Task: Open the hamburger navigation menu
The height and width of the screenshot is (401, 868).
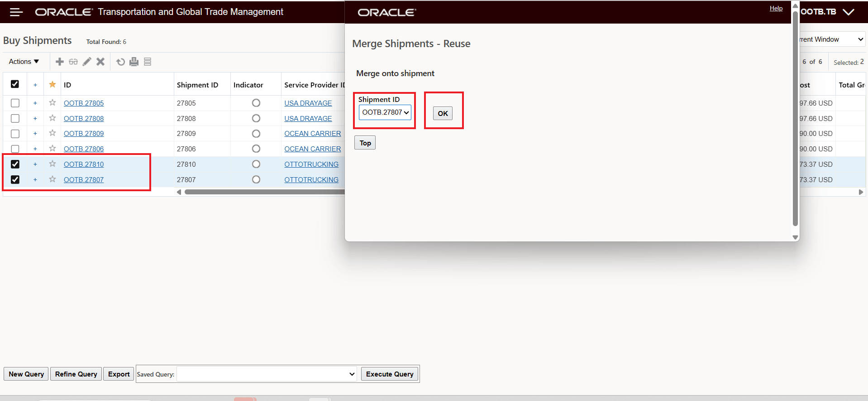Action: pyautogui.click(x=16, y=12)
